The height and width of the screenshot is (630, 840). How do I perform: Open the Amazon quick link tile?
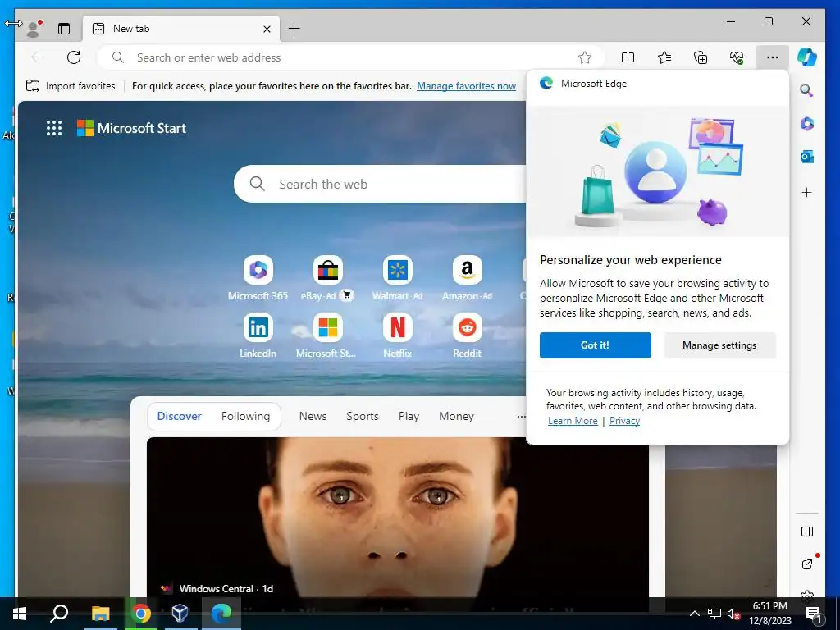[x=467, y=278]
